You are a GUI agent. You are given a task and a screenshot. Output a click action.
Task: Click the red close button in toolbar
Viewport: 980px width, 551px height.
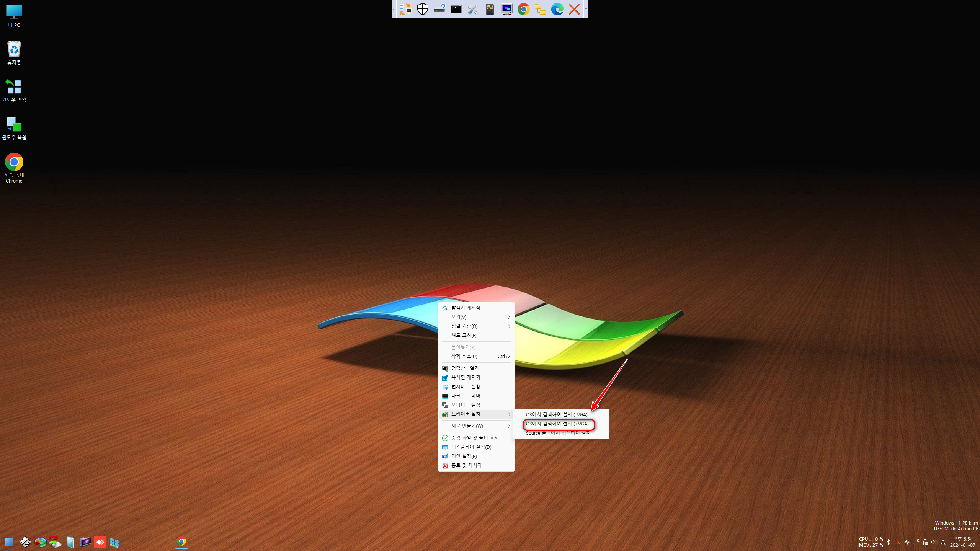click(574, 9)
